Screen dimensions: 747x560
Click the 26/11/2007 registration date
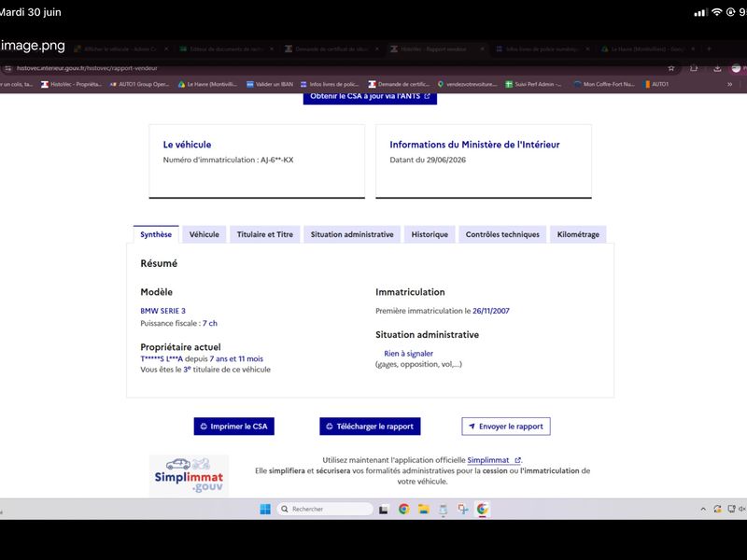click(x=491, y=311)
